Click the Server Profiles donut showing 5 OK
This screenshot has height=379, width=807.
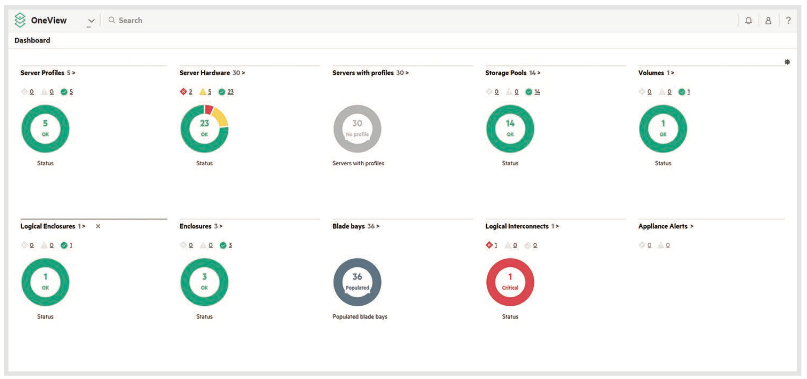45,129
